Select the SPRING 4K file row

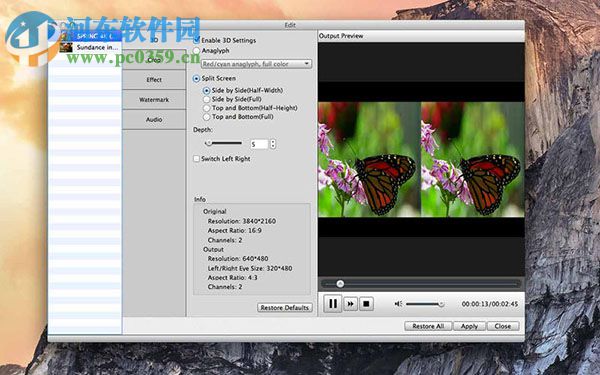84,36
